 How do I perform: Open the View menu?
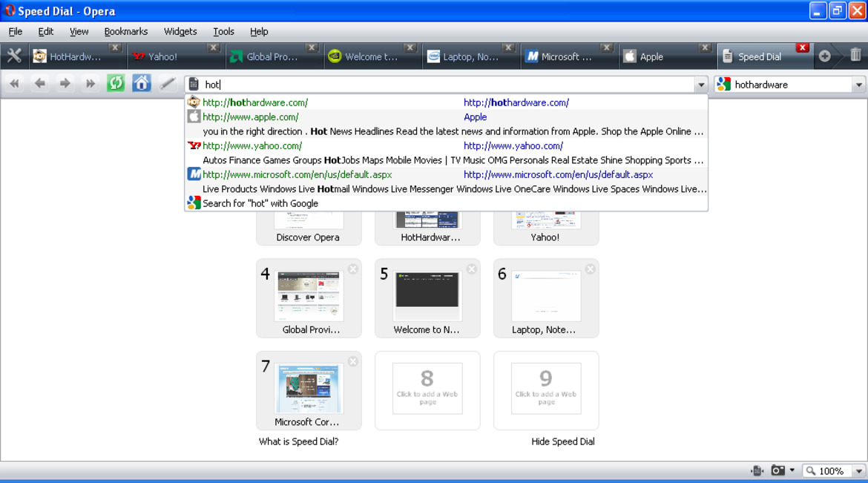coord(79,32)
